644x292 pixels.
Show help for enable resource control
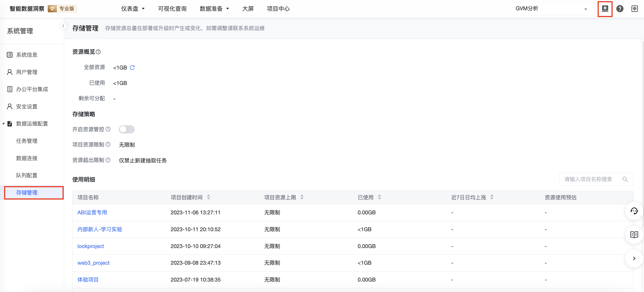coord(108,129)
